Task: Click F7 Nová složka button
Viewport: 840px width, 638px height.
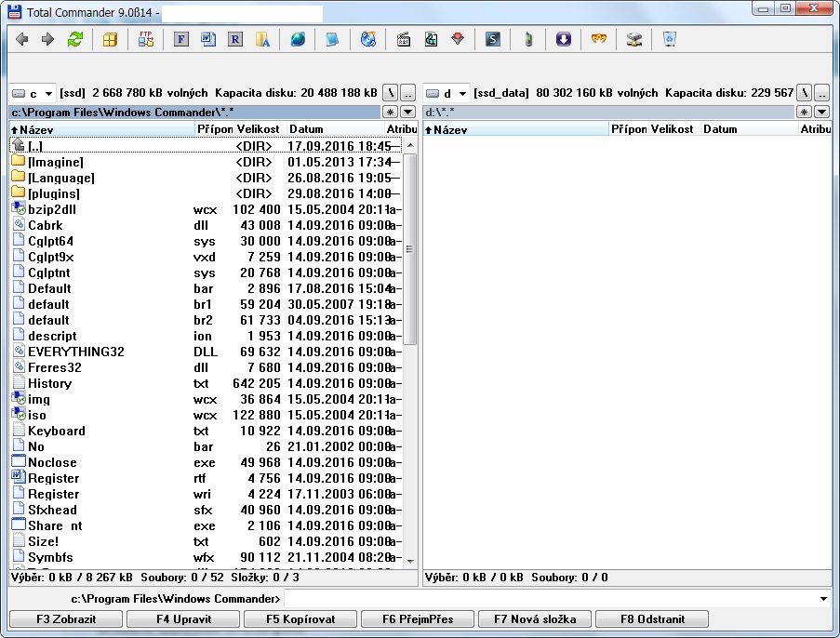Action: coord(535,619)
